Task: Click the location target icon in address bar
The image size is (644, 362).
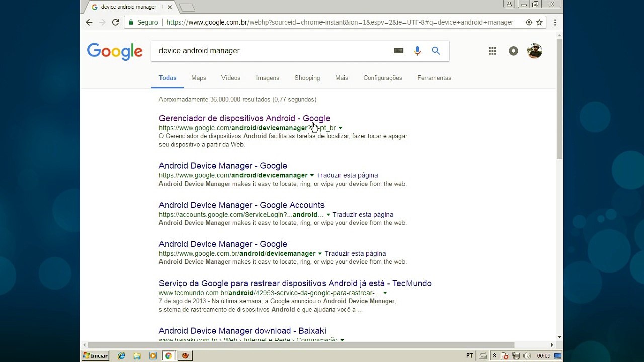Action: (529, 22)
